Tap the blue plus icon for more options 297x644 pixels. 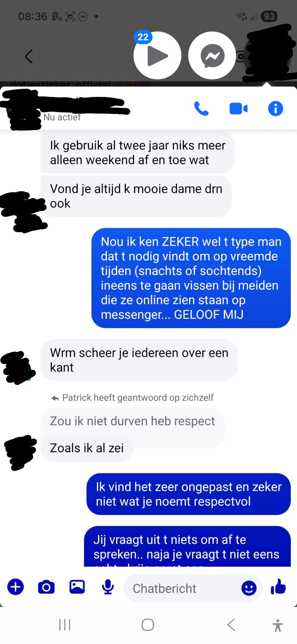click(x=16, y=587)
